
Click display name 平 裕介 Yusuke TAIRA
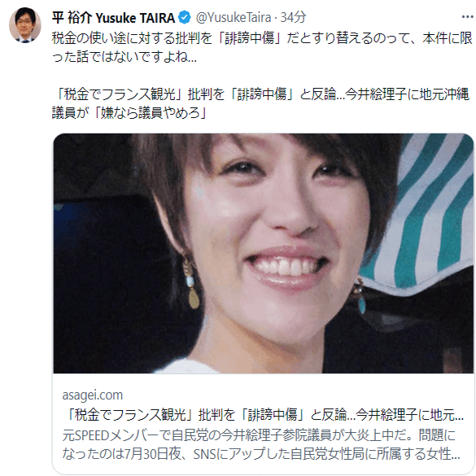click(x=113, y=18)
